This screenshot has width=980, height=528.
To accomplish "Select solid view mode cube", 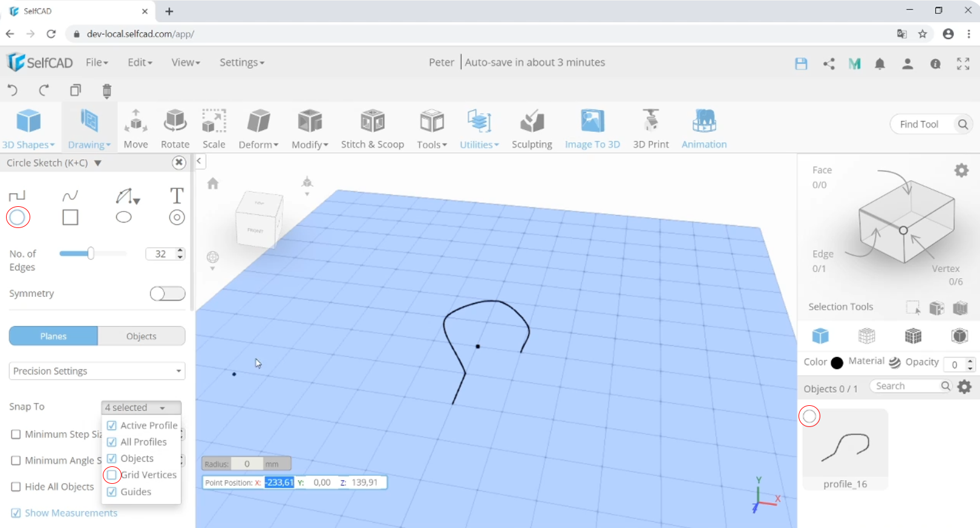I will point(820,336).
